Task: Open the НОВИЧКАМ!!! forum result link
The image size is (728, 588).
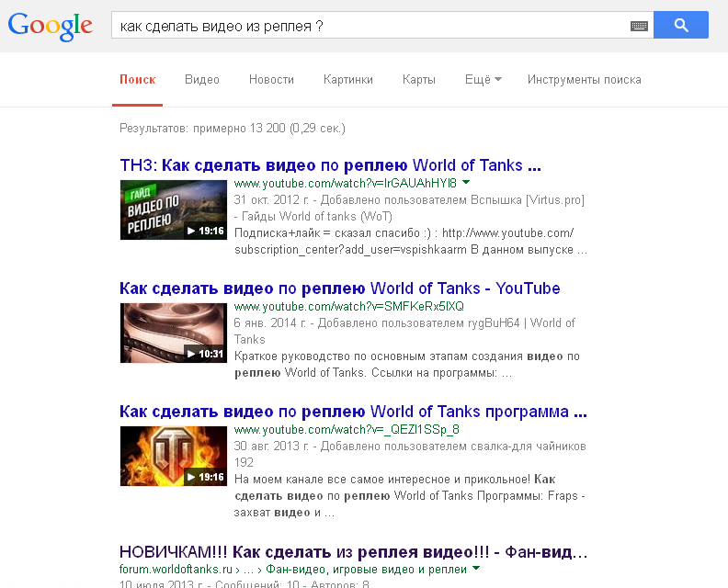Action: coord(353,552)
